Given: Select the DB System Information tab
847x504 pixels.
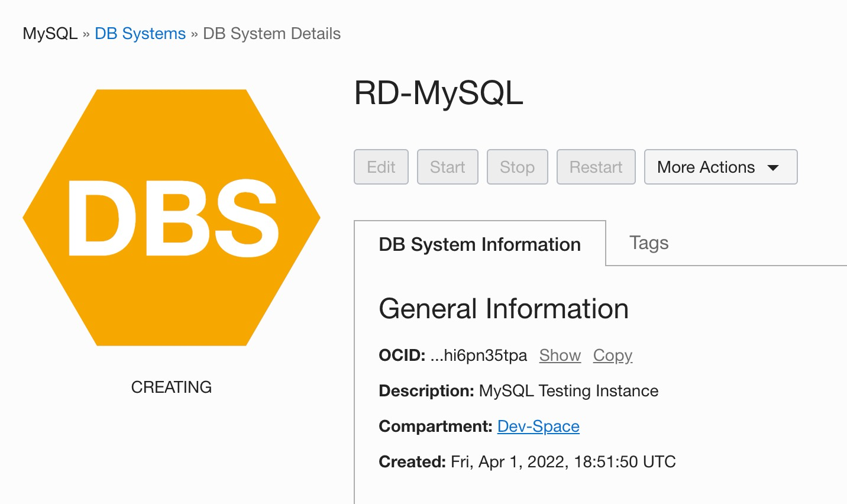Looking at the screenshot, I should [x=480, y=244].
